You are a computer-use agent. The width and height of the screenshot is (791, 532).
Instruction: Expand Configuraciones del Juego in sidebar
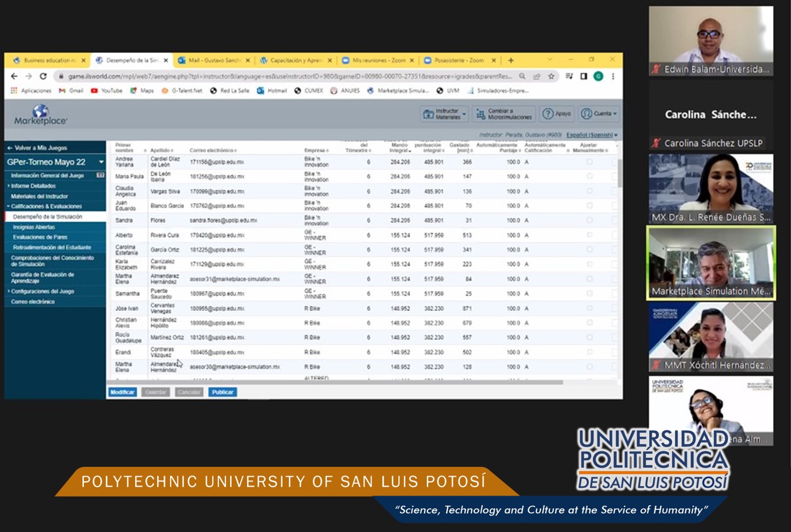(41, 291)
